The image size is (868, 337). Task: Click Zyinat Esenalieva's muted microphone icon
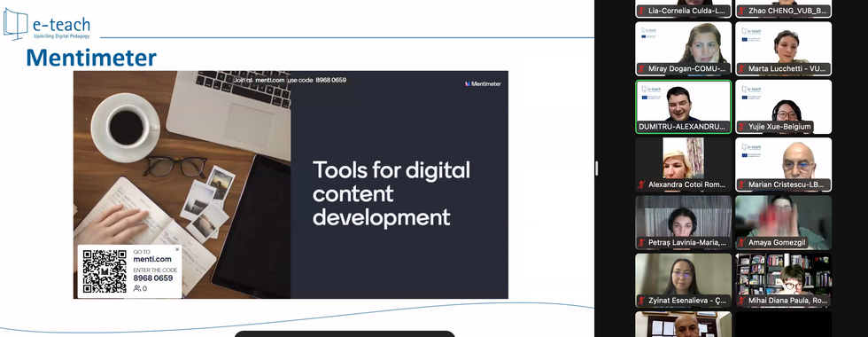[x=642, y=301]
